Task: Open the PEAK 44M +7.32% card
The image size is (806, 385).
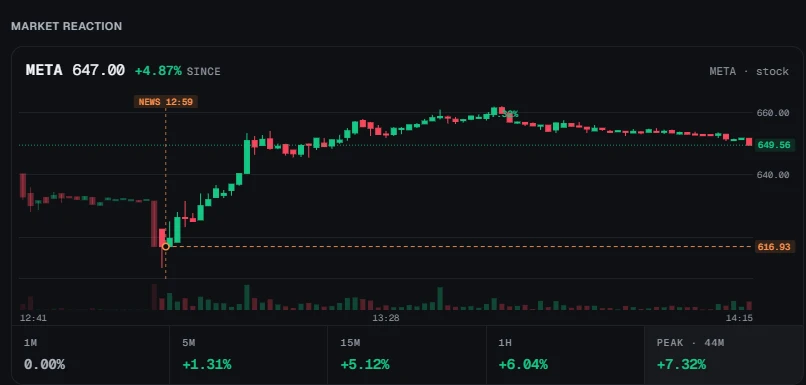Action: click(x=724, y=355)
